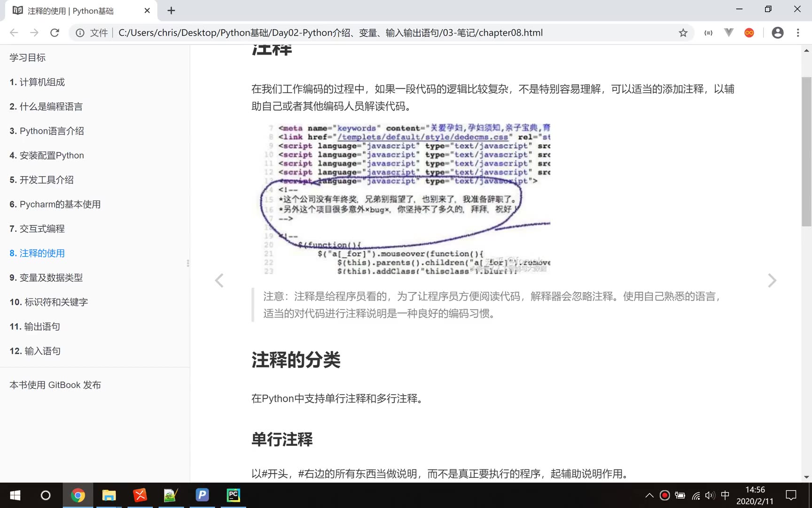Screen dimensions: 812x508
Task: Click the page reload button
Action: (x=55, y=32)
